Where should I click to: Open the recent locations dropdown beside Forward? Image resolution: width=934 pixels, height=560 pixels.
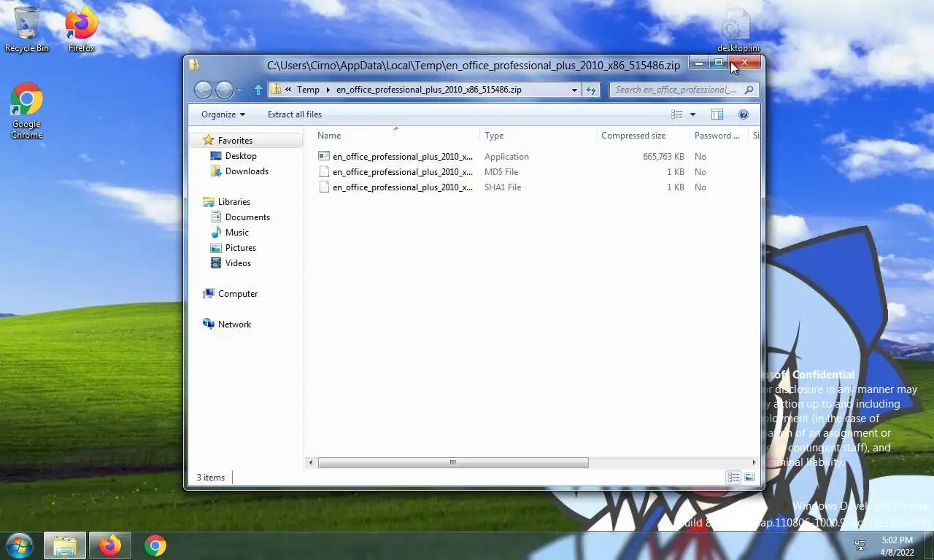239,90
